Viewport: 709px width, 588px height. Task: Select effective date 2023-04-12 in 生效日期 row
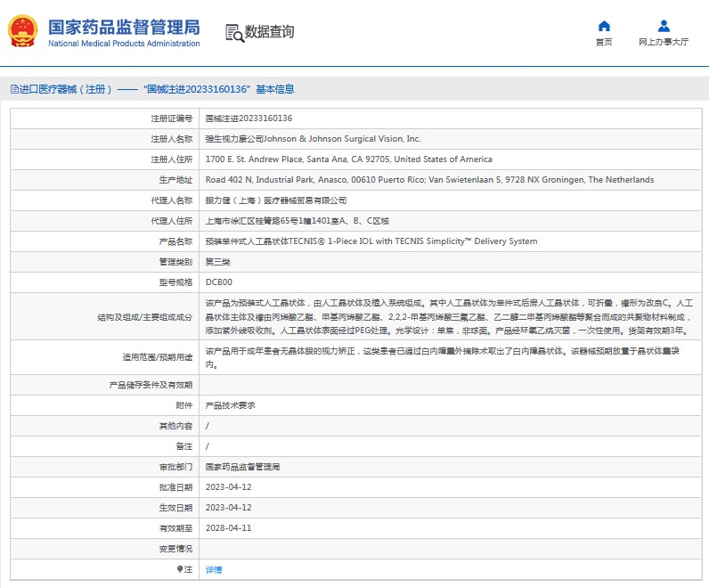(228, 508)
